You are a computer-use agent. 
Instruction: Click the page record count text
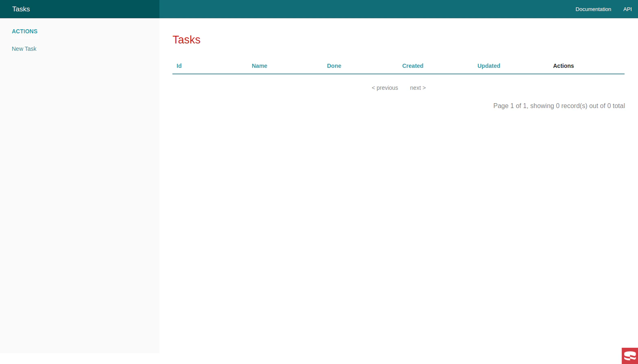[559, 106]
